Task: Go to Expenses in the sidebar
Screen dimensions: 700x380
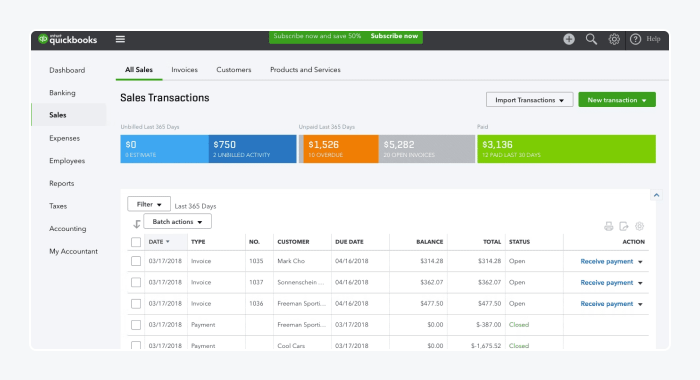Action: (x=64, y=138)
